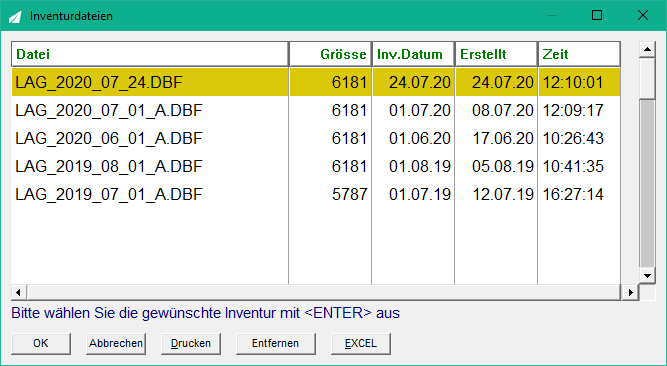This screenshot has width=667, height=366.
Task: Click created date 12.07.19
Action: pos(503,194)
